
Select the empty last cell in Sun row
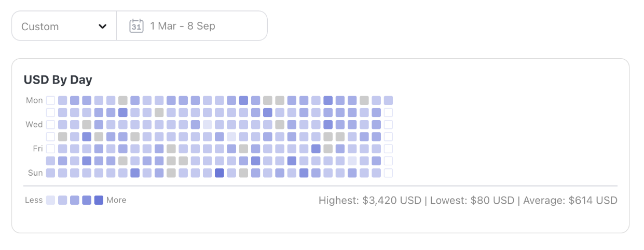(x=388, y=173)
